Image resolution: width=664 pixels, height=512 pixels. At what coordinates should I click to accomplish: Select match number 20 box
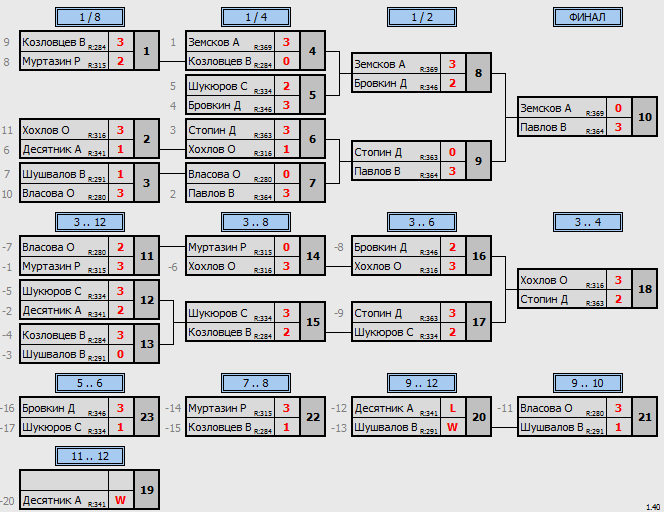479,417
